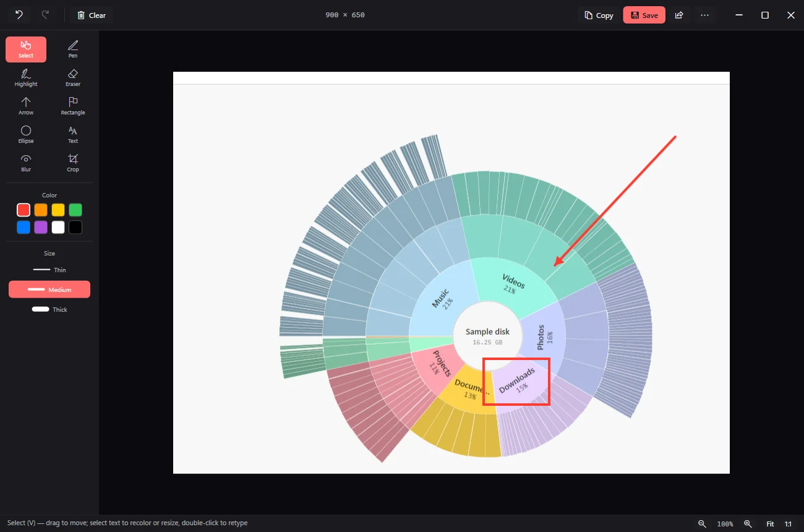This screenshot has width=804, height=532.
Task: Choose the Pen tool
Action: click(73, 49)
